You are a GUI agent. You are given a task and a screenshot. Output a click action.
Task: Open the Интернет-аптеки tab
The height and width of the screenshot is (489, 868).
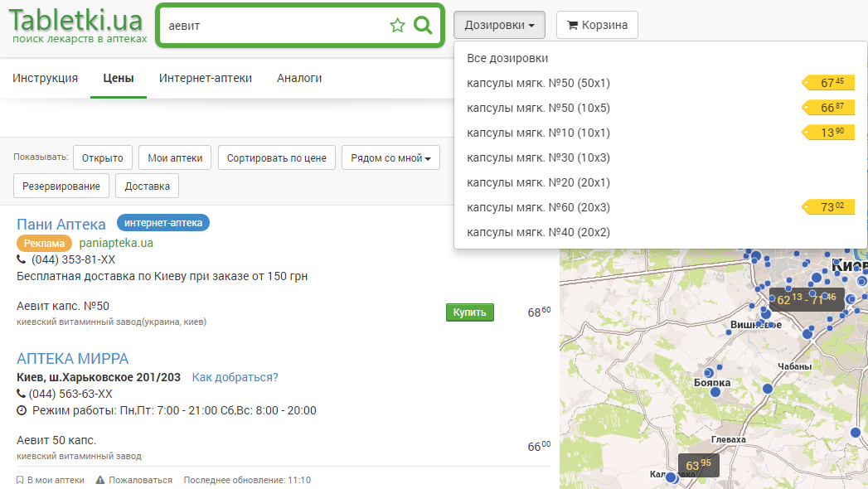point(206,78)
